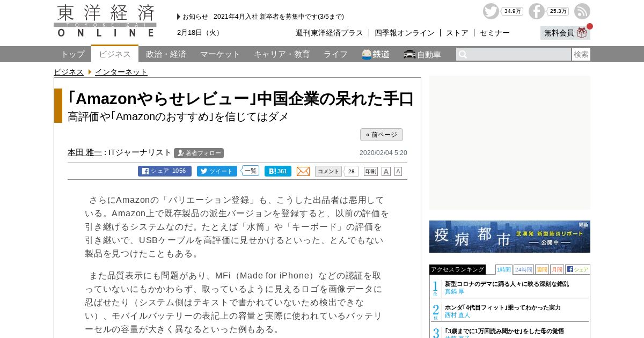
Task: Open the 鉄道 train section
Action: point(376,54)
